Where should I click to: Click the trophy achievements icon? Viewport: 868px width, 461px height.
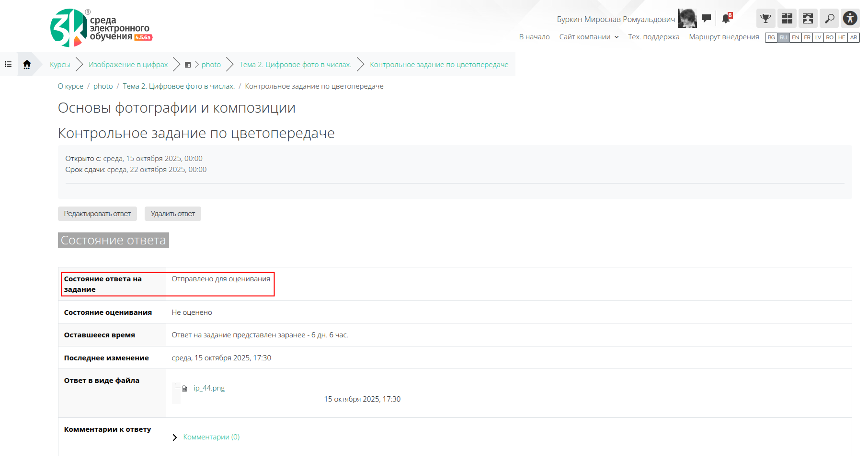coord(765,19)
